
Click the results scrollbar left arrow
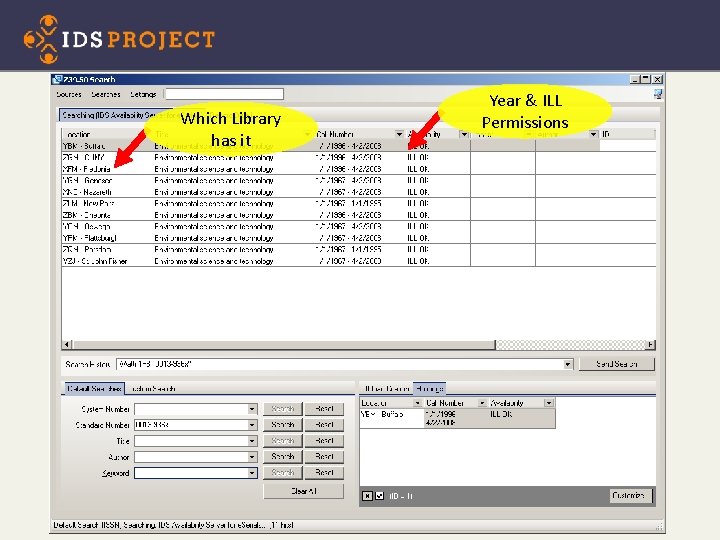pyautogui.click(x=67, y=344)
